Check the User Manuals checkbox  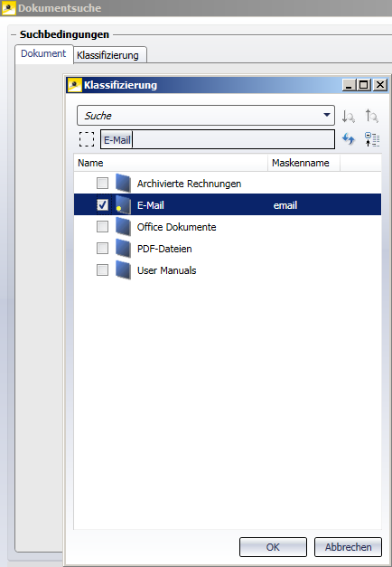point(102,269)
